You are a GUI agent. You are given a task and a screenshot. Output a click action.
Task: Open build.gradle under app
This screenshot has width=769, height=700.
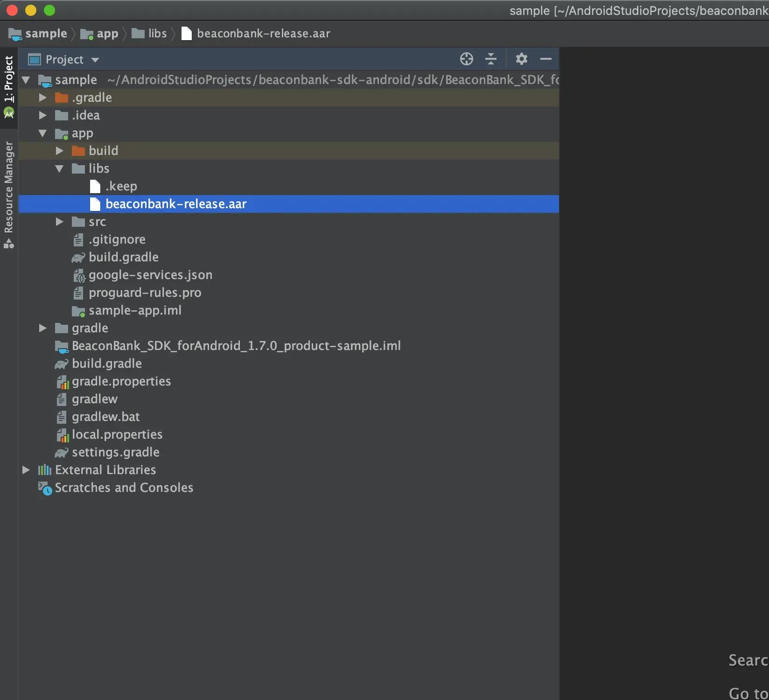tap(124, 257)
